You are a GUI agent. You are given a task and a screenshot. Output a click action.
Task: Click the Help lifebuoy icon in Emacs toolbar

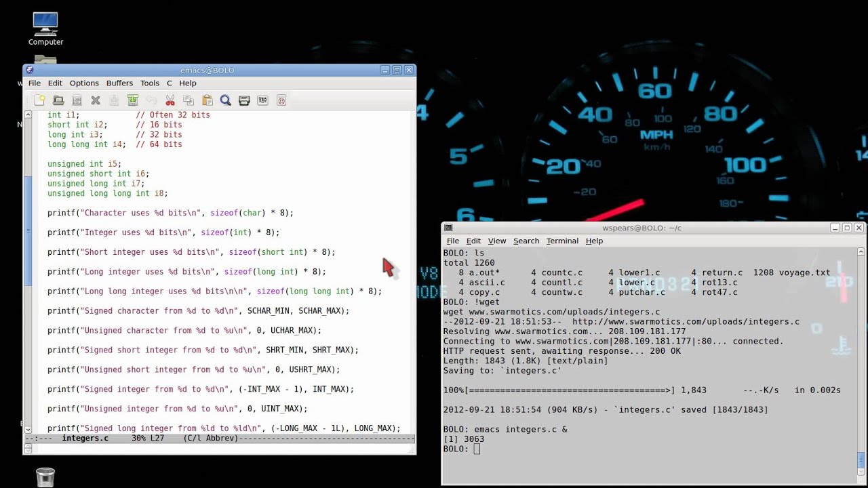click(x=281, y=100)
